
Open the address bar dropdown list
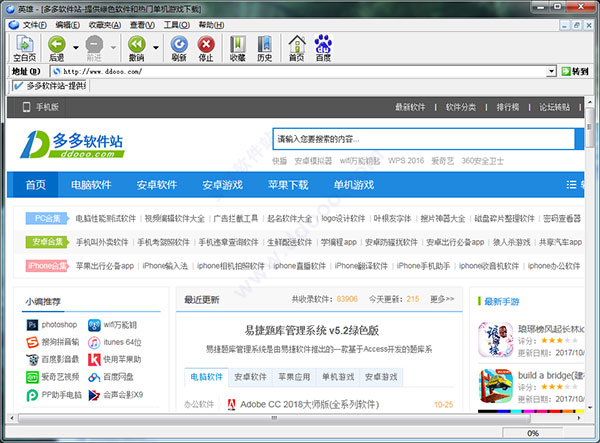551,71
